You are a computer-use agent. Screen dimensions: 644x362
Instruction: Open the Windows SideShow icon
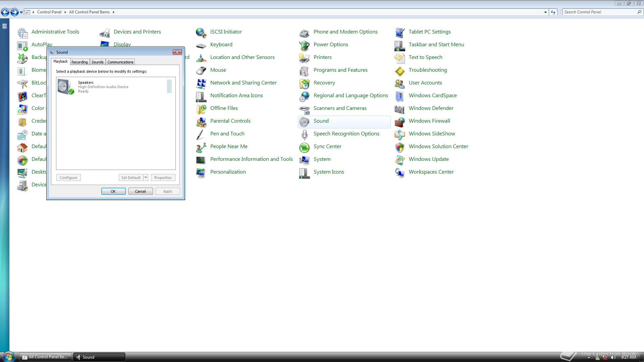tap(400, 135)
